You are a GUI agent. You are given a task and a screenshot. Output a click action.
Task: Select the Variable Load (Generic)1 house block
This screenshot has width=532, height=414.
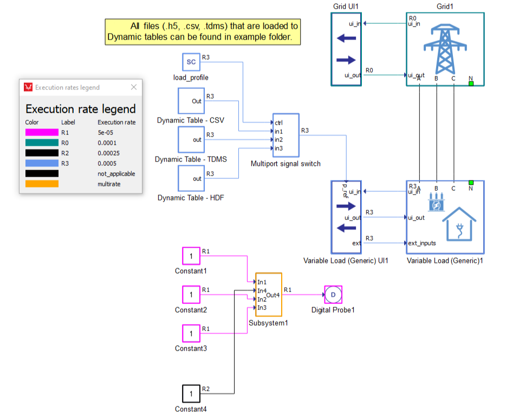click(445, 217)
